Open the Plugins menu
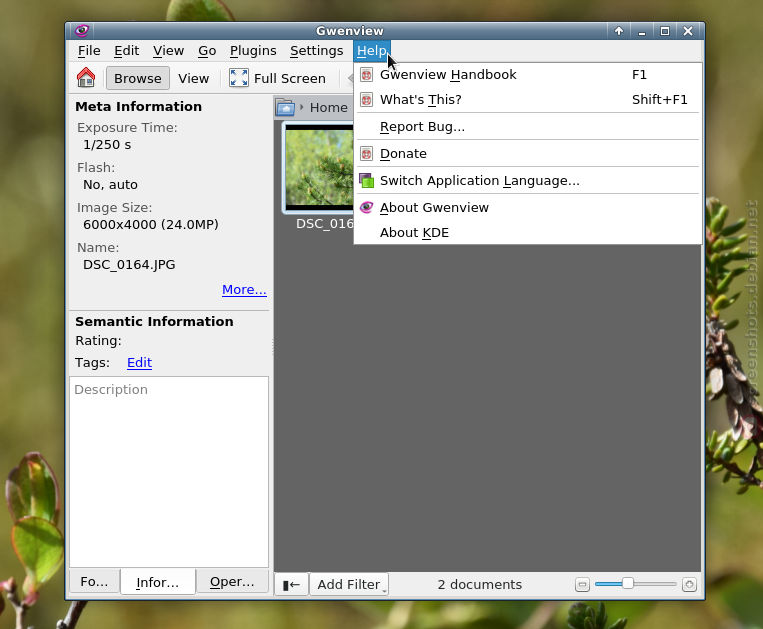763x629 pixels. coord(253,51)
